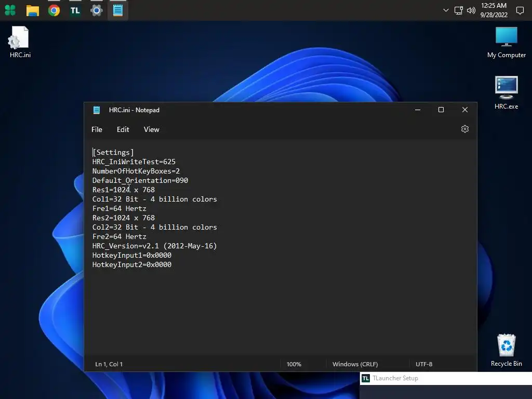This screenshot has height=399, width=532.
Task: Click the HRC_IniWriteTest=625 line
Action: 134,162
